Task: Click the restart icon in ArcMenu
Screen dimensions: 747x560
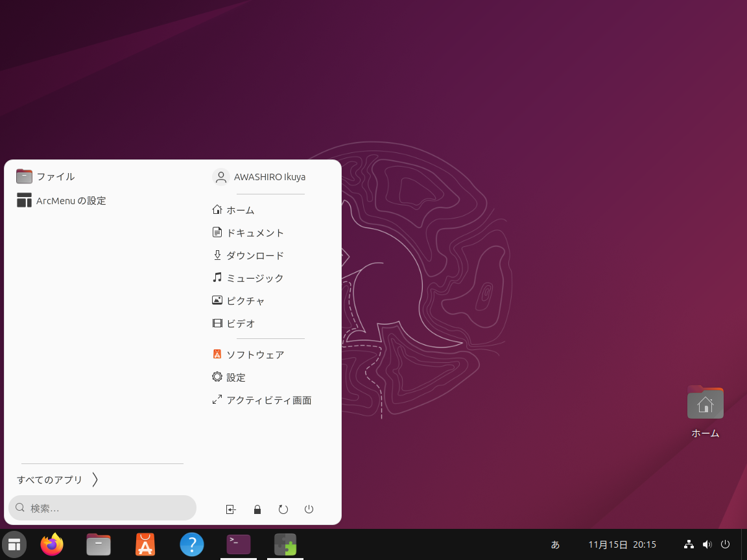Action: coord(283,509)
